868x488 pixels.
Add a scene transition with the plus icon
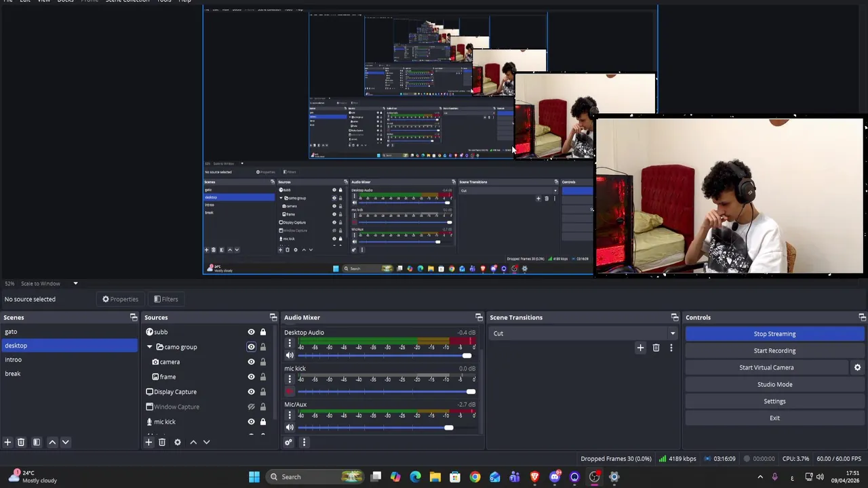pyautogui.click(x=640, y=348)
